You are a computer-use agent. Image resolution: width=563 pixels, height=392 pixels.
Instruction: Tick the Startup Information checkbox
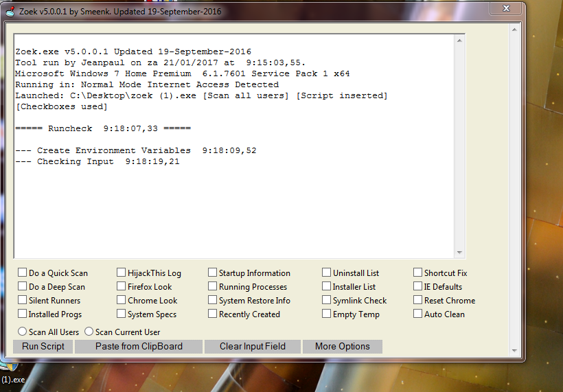point(213,273)
